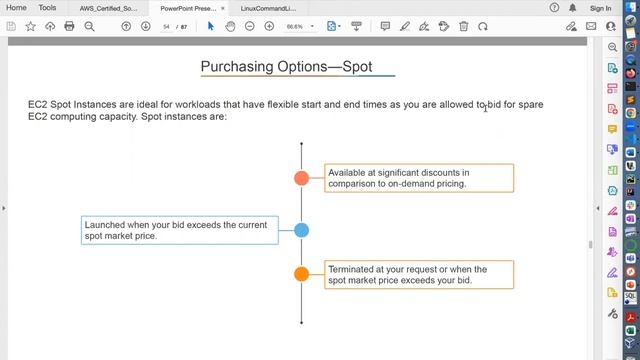Open Firefox from the dock

[631, 73]
